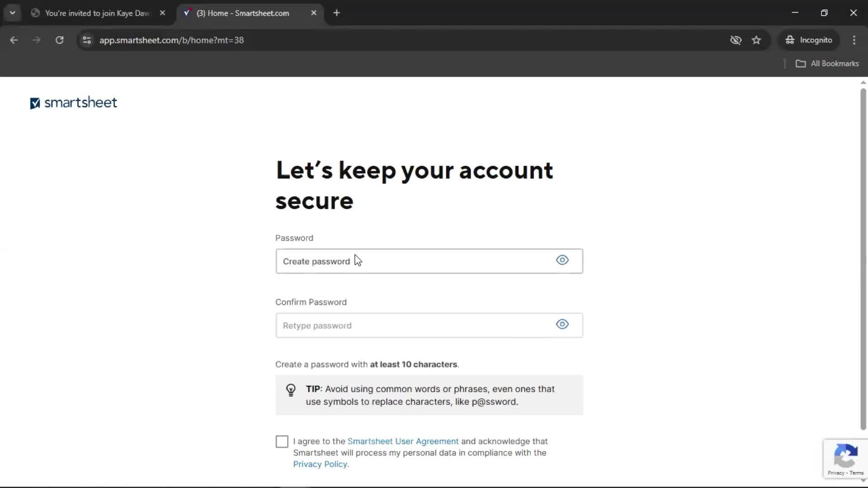Open the Smartsheet User Agreement link
The height and width of the screenshot is (488, 868).
[402, 441]
